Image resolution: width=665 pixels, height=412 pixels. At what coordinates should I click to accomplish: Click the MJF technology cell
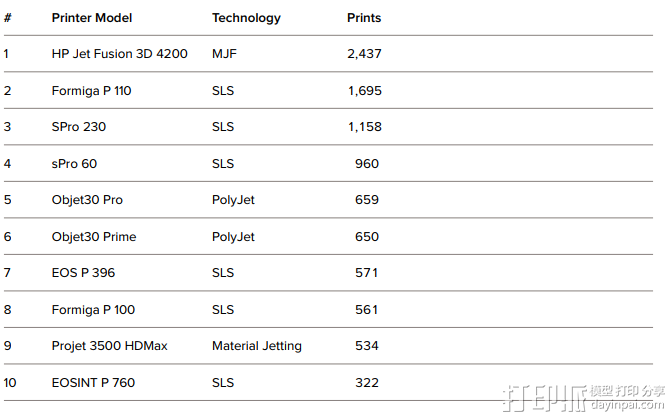click(x=224, y=54)
